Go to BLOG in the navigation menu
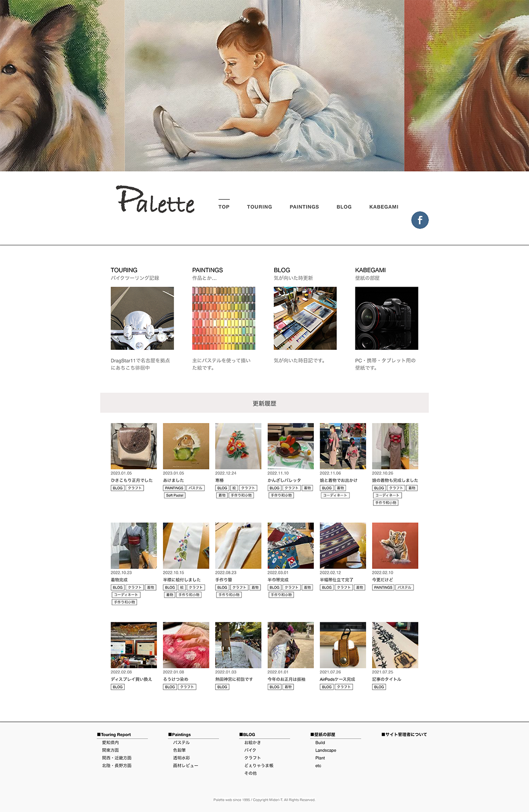 (x=344, y=207)
